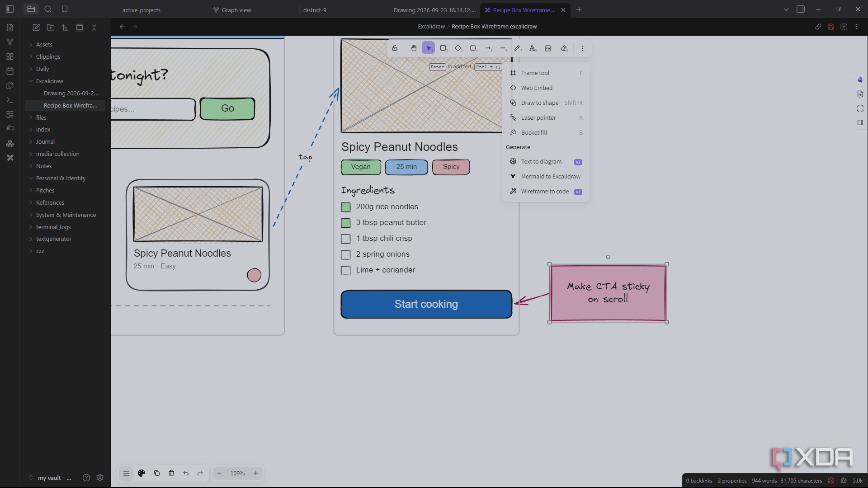868x488 pixels.
Task: Open the Excalidraw hamburger menu
Action: (126, 473)
